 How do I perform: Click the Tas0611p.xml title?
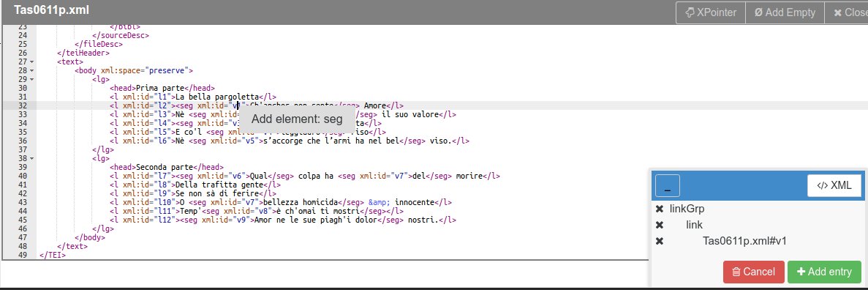coord(51,10)
